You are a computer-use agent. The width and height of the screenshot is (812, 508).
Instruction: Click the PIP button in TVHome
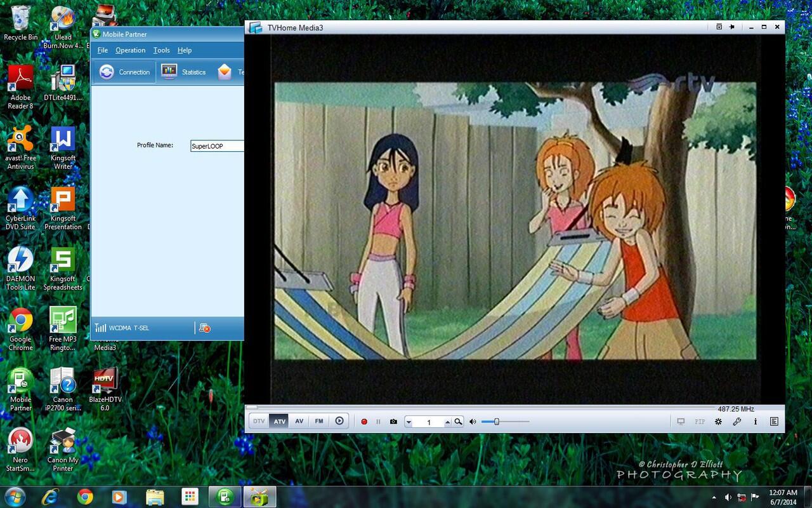point(700,422)
